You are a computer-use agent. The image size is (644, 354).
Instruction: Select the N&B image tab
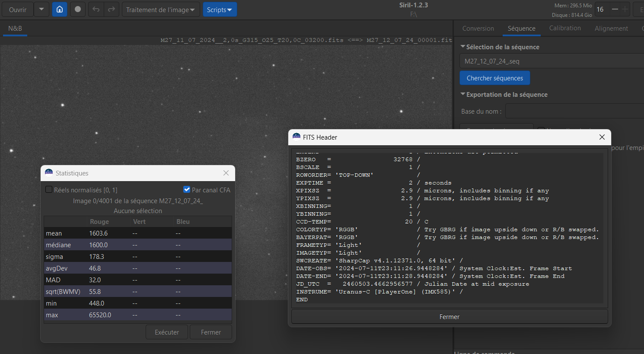pos(15,29)
